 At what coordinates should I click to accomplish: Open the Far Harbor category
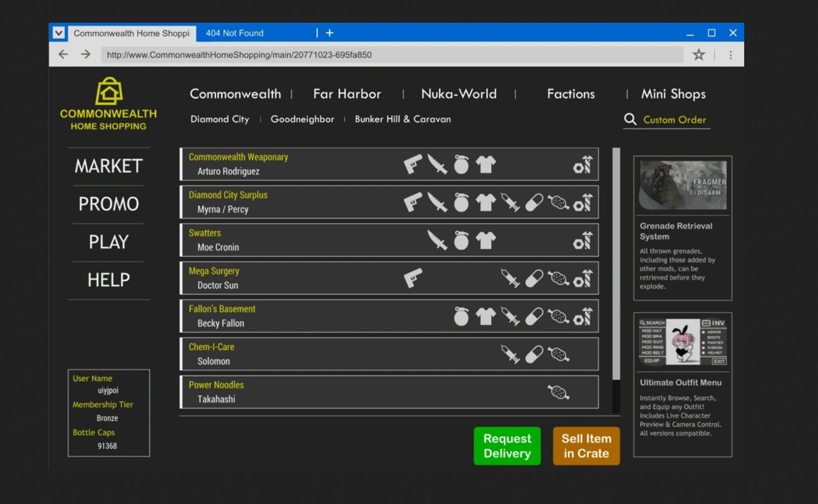[347, 94]
